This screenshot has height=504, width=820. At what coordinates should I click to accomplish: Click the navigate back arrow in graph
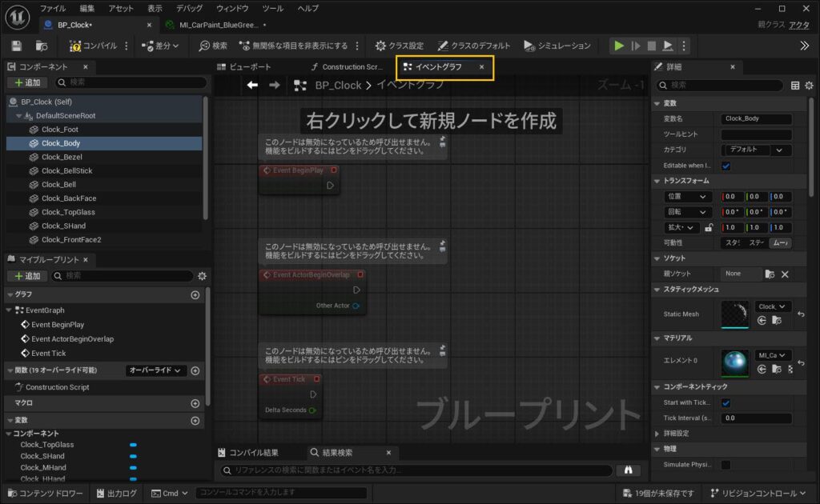pos(252,85)
